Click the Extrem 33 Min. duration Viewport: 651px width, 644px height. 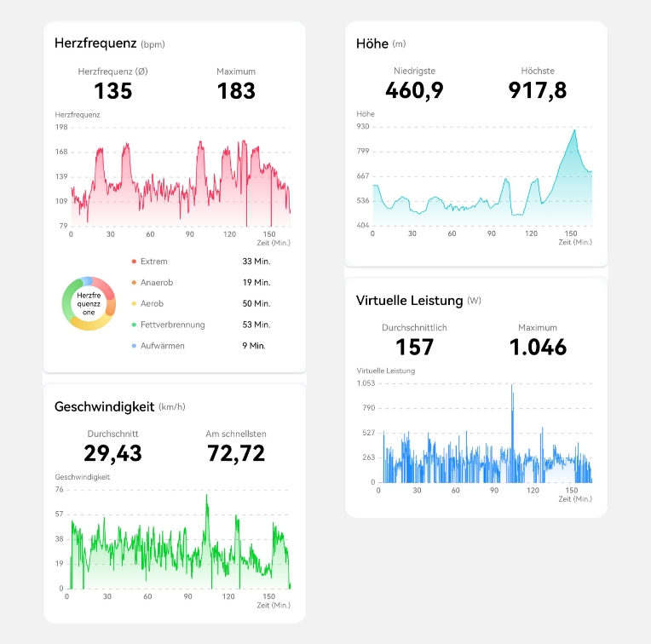click(x=256, y=262)
